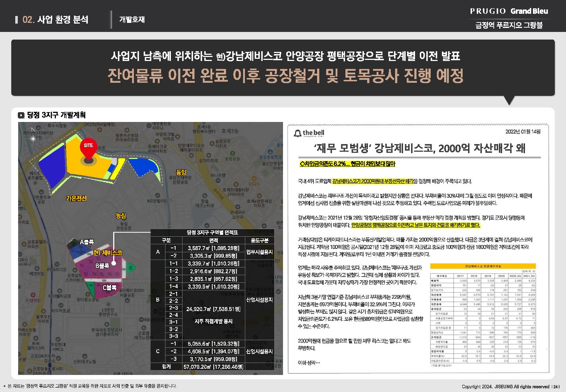Click cell '24,920.7㎡ [7,538.51평]'
Screen dimensions: 566x392
[x=213, y=309]
